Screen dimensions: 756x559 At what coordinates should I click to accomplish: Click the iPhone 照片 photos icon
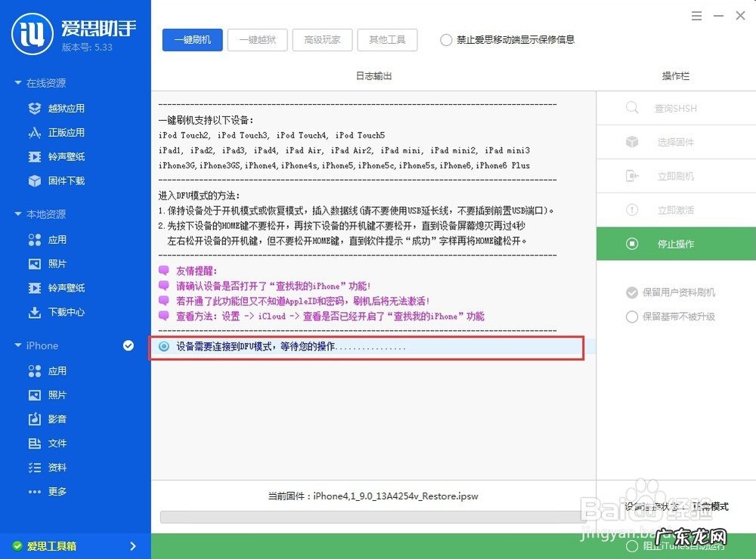coord(35,394)
